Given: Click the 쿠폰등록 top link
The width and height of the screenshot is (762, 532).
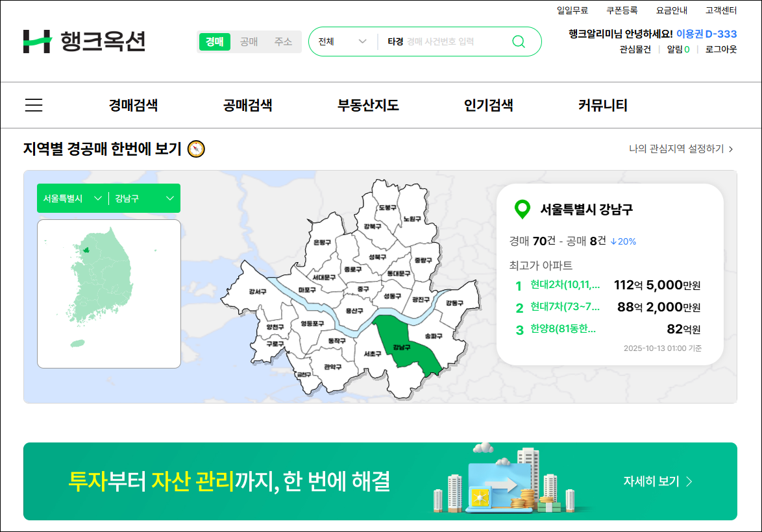Looking at the screenshot, I should coord(622,10).
